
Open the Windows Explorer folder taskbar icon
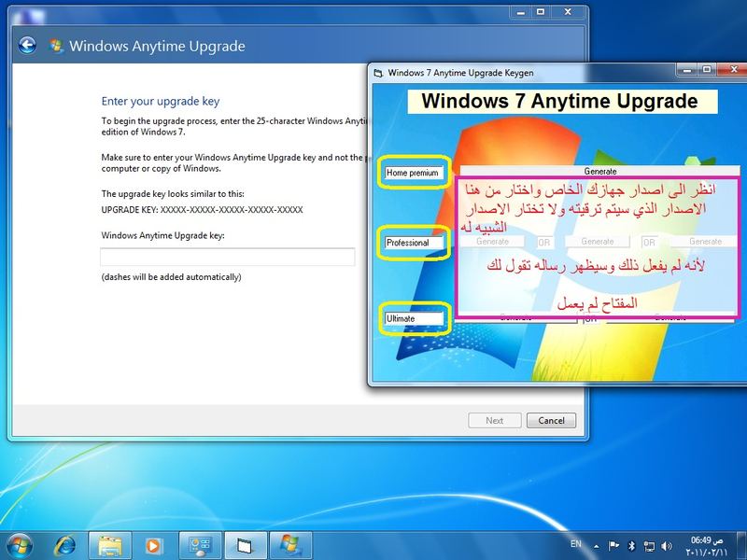109,543
